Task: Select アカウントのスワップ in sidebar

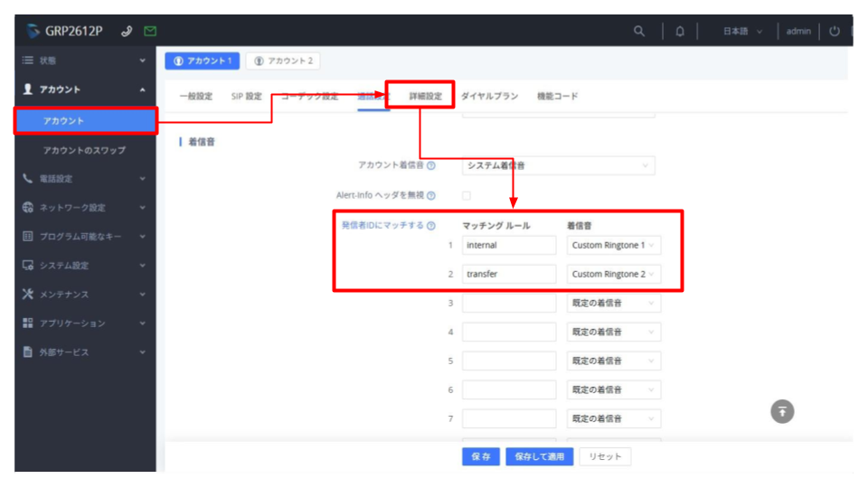Action: [84, 150]
